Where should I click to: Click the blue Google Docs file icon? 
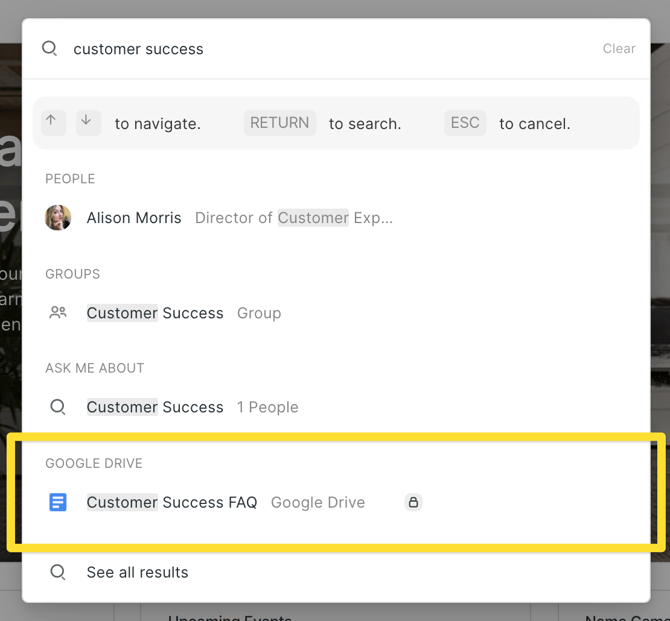coord(58,502)
